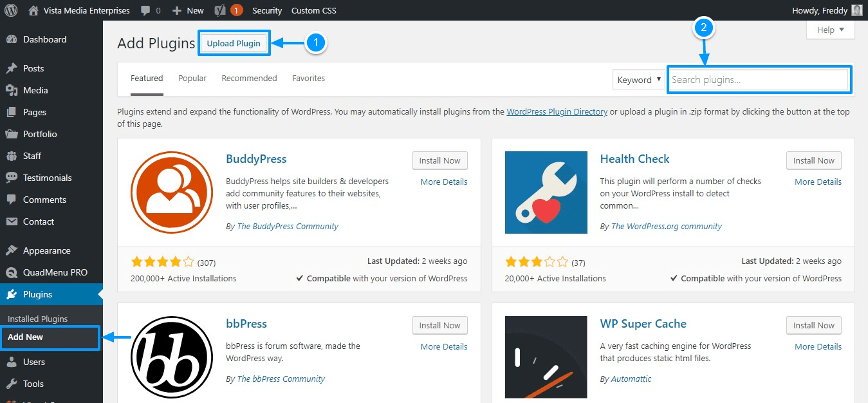Click the Tools wrench icon in sidebar

pos(12,384)
